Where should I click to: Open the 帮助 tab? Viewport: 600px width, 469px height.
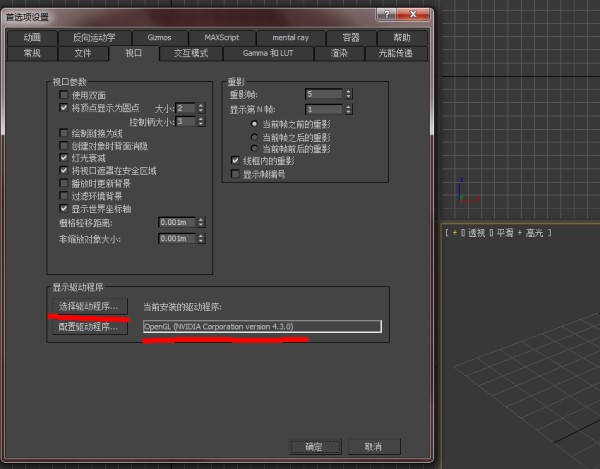point(402,37)
